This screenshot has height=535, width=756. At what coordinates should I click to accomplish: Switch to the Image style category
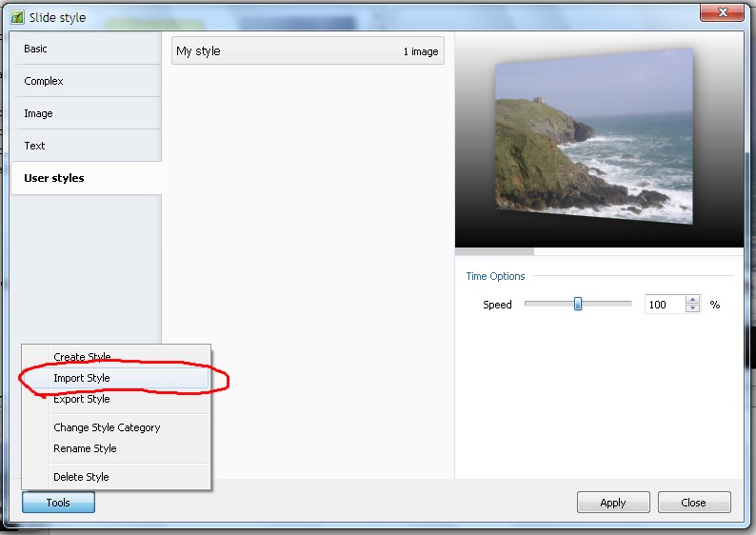[86, 113]
